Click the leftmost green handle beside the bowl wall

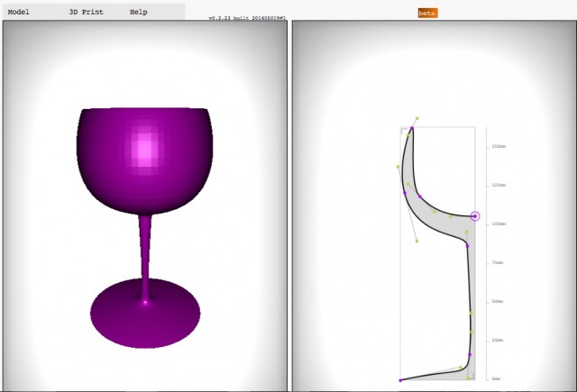[398, 167]
